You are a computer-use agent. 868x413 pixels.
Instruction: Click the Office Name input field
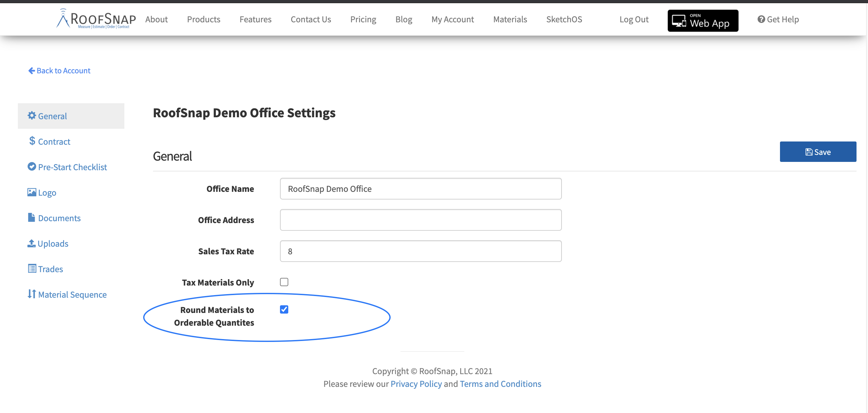pyautogui.click(x=421, y=189)
